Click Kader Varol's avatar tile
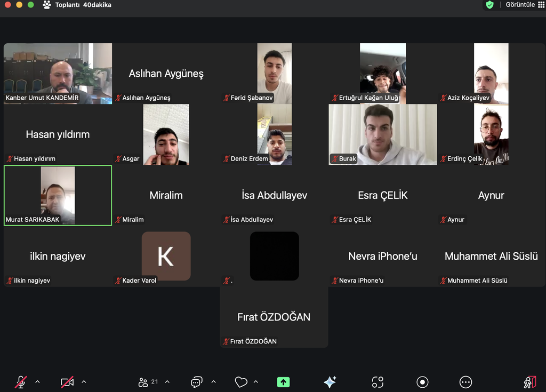 tap(166, 257)
